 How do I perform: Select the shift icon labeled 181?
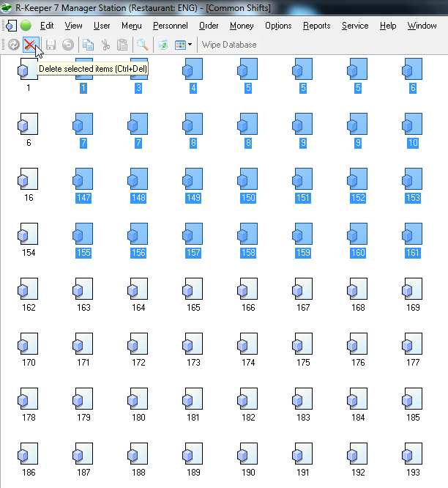[193, 399]
